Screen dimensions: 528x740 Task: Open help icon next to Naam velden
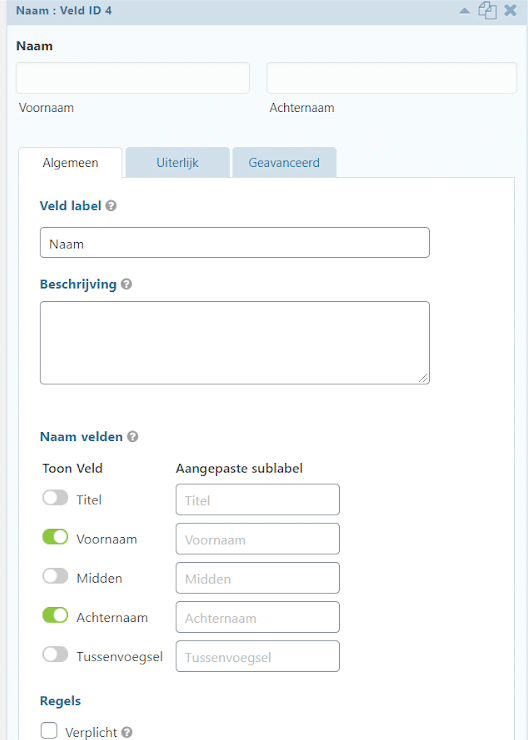coord(133,437)
